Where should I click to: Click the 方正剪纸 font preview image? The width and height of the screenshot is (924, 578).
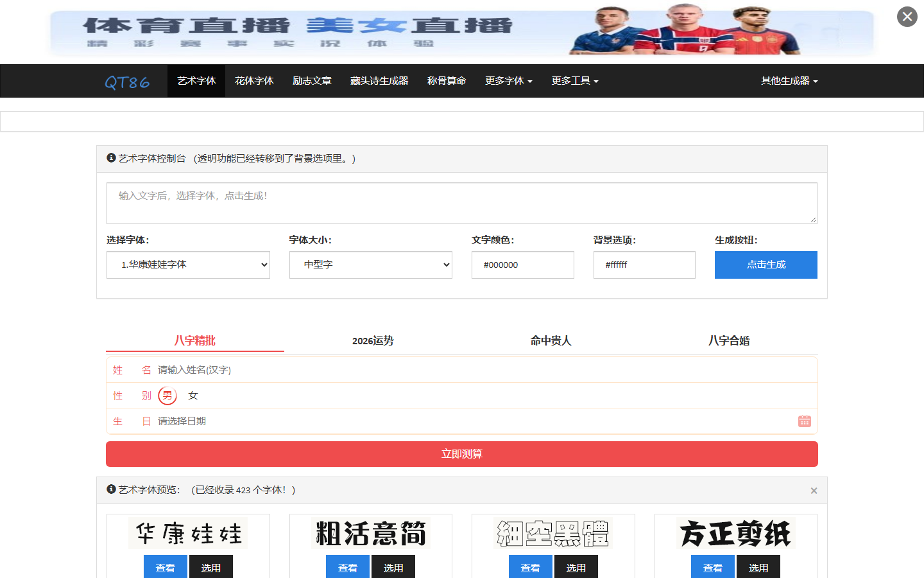736,533
